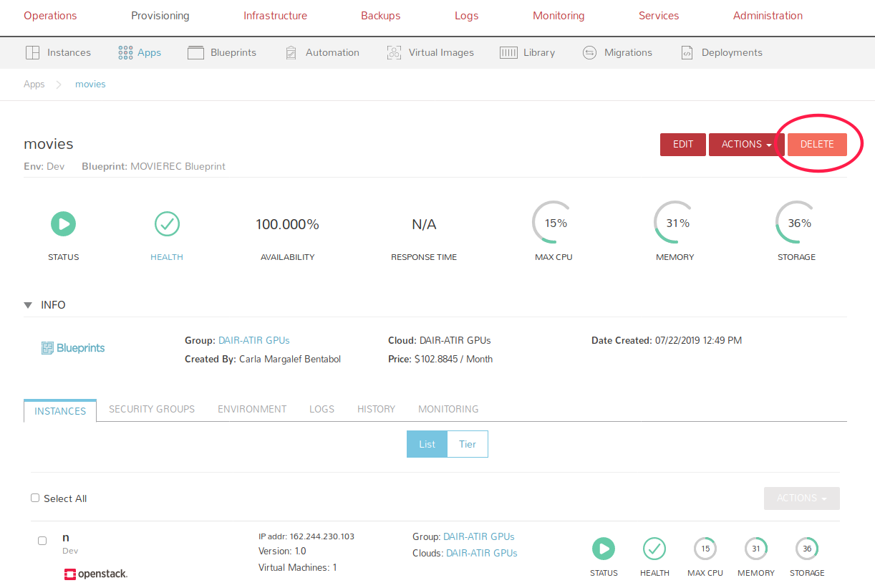Go back via the Apps breadcrumb

coord(34,84)
